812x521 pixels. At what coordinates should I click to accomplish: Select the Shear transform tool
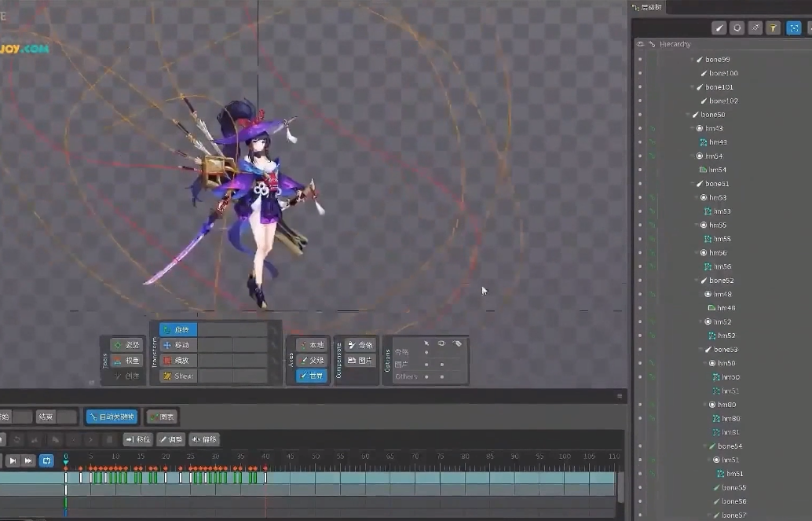click(178, 376)
